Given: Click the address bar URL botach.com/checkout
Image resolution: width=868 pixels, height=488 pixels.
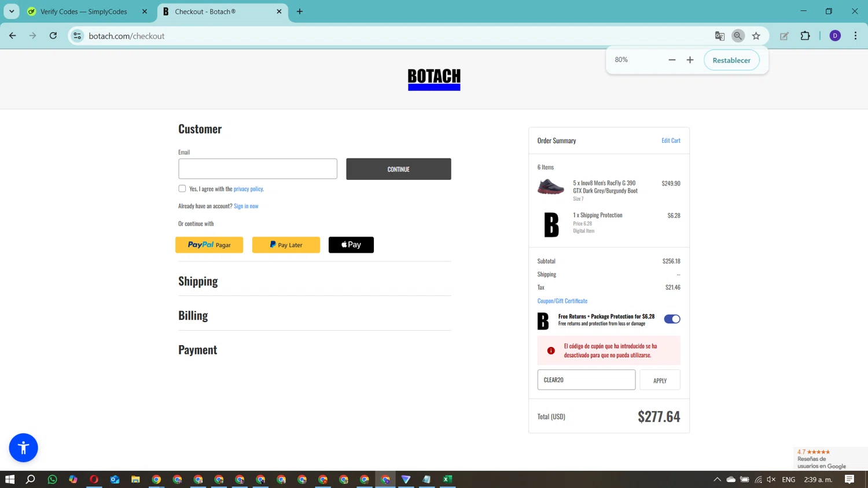Looking at the screenshot, I should tap(127, 36).
